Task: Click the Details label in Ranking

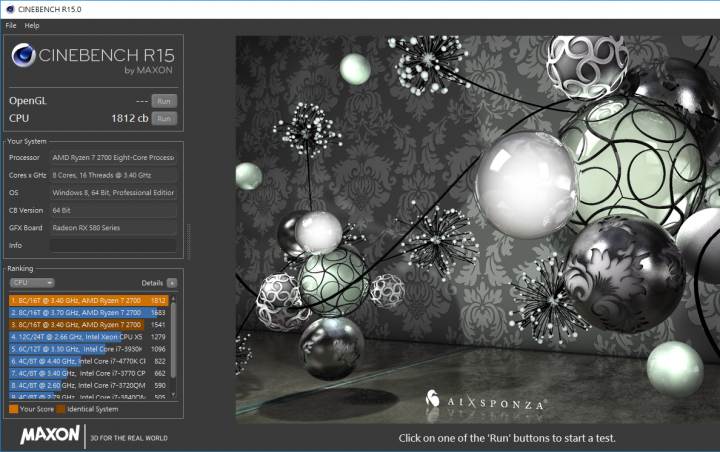Action: [152, 283]
